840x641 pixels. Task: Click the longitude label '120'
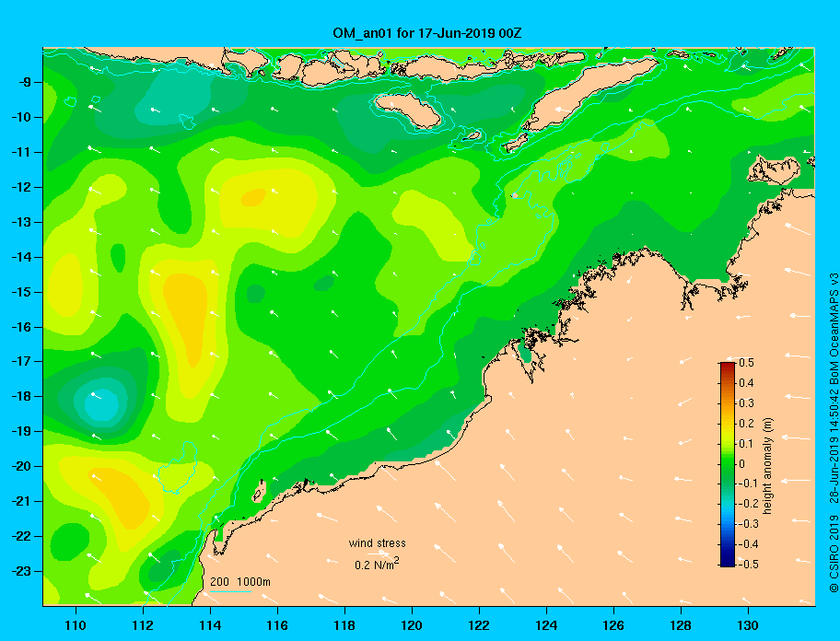pos(412,625)
